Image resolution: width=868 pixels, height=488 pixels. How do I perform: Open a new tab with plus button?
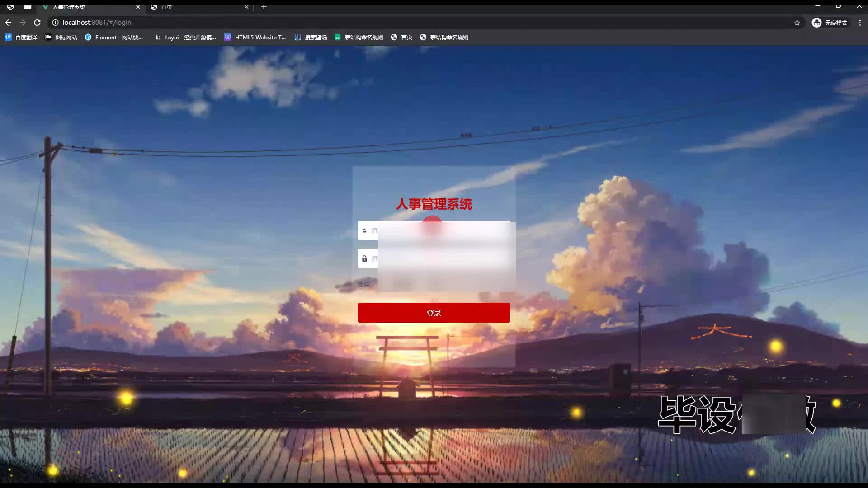[x=264, y=7]
